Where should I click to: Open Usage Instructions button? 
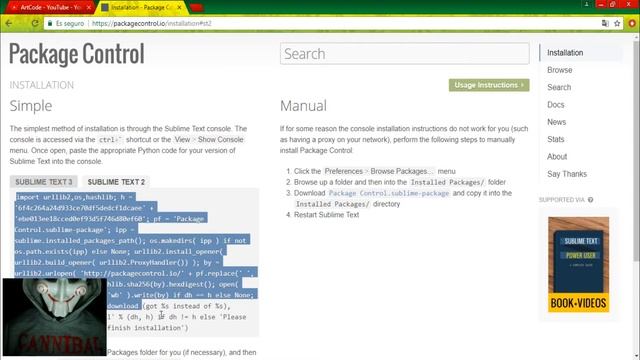click(x=489, y=85)
